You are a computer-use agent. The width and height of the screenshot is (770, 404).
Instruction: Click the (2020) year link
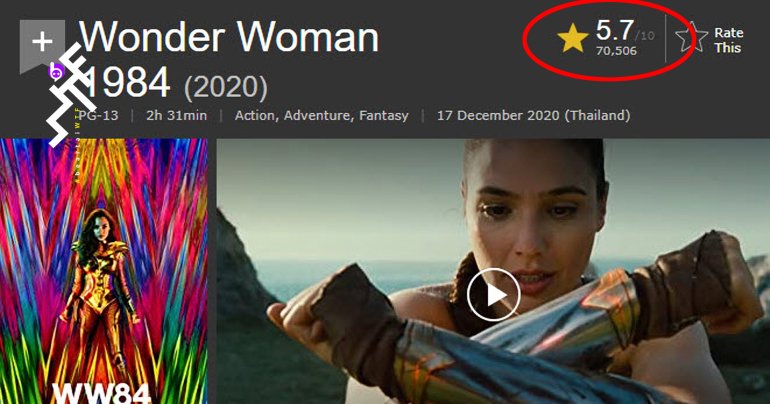click(x=226, y=87)
